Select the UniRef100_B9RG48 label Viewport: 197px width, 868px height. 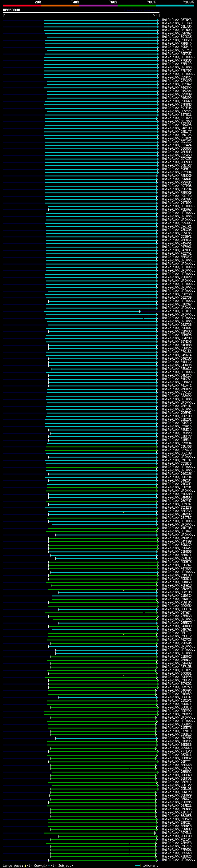(x=177, y=101)
